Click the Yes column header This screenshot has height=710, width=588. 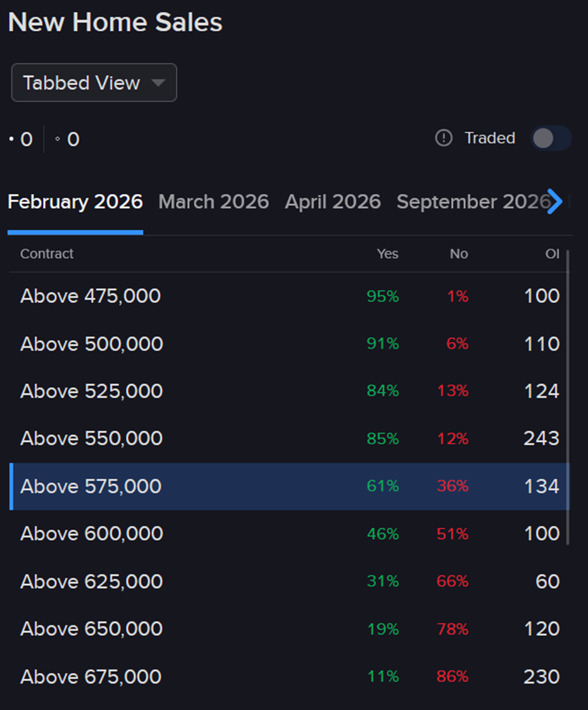pyautogui.click(x=387, y=253)
